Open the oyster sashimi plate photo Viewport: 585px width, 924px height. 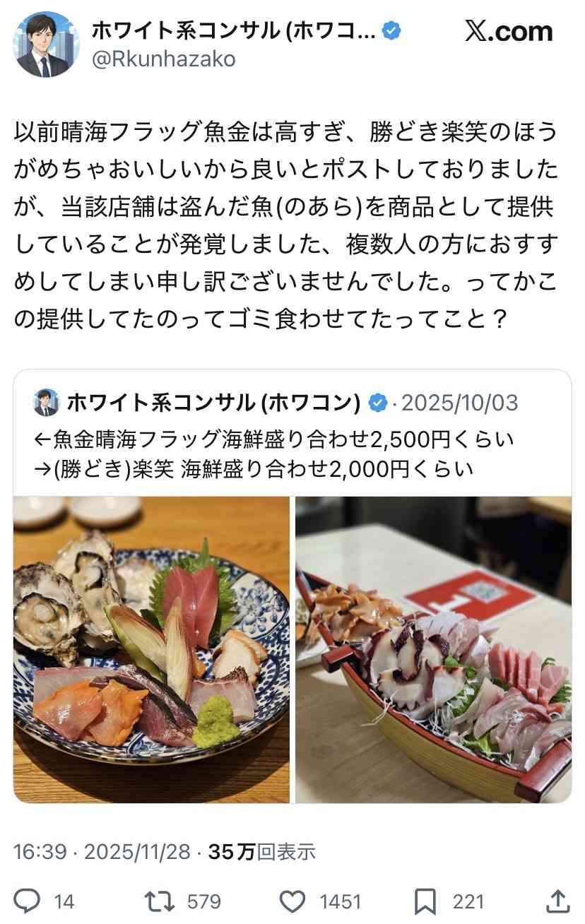(x=151, y=649)
